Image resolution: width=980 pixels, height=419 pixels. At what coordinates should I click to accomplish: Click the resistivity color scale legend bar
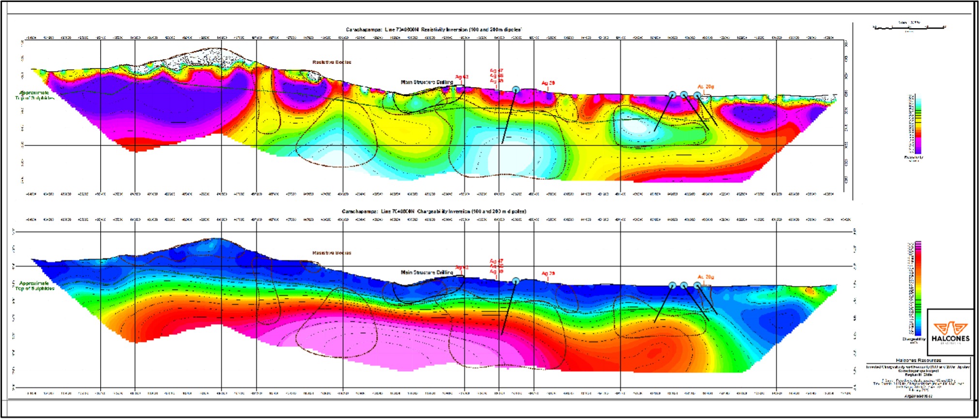[918, 124]
